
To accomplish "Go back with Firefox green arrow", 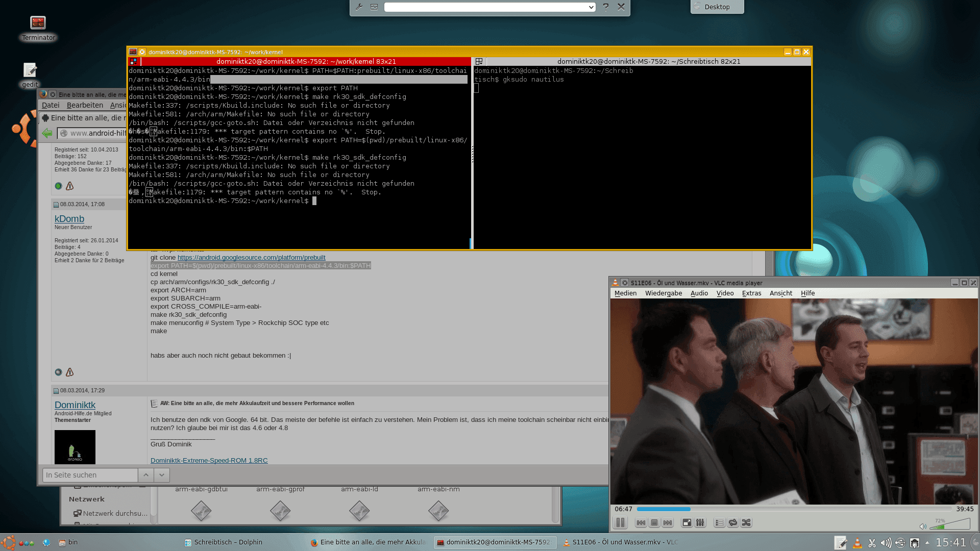I will coord(47,133).
